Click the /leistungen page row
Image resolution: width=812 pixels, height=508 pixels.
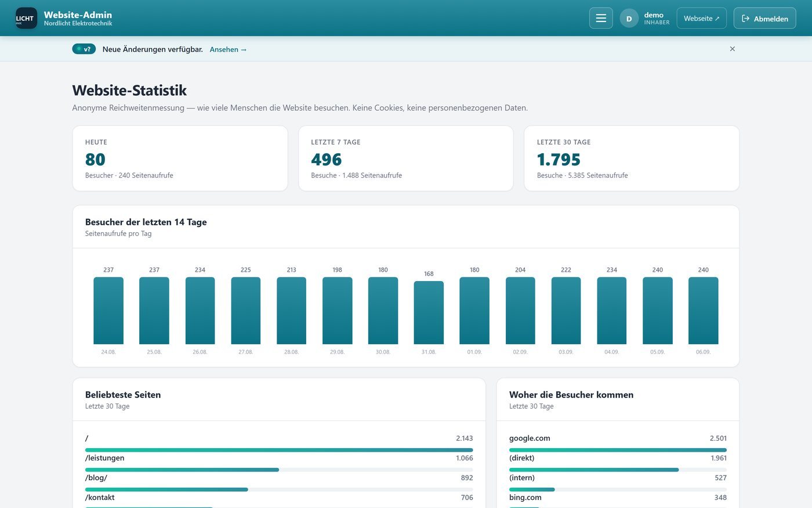[279, 462]
